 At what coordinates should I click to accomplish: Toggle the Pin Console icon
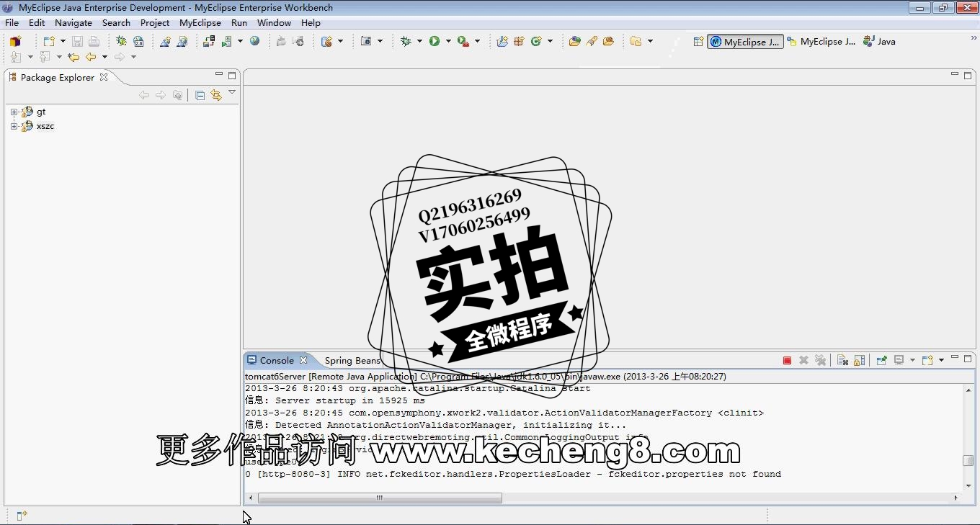[x=881, y=360]
